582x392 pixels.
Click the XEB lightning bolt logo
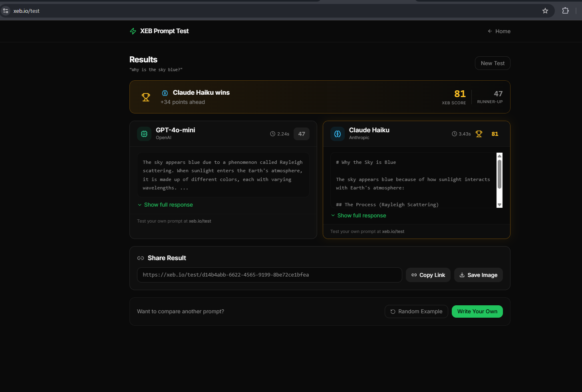point(133,31)
